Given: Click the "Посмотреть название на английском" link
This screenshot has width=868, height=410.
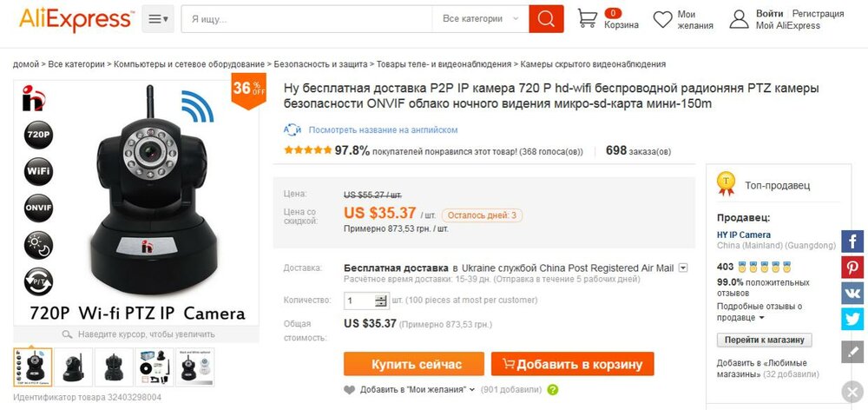Looking at the screenshot, I should pyautogui.click(x=382, y=129).
